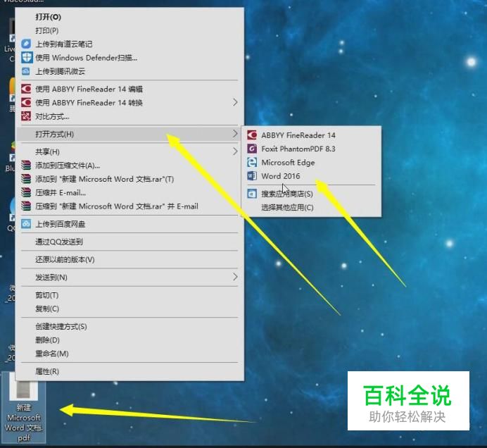
Task: Open the 发送到(N) entry
Action: 129,277
